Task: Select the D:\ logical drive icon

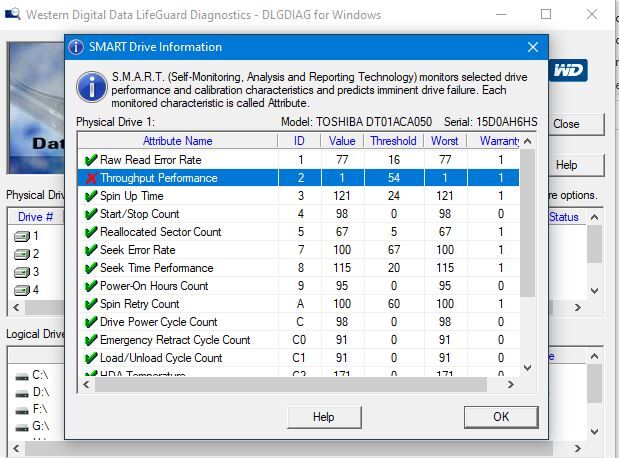Action: (22, 393)
